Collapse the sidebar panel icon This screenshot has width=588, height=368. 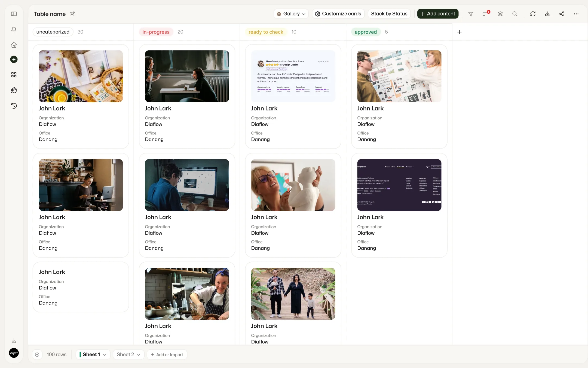point(14,14)
